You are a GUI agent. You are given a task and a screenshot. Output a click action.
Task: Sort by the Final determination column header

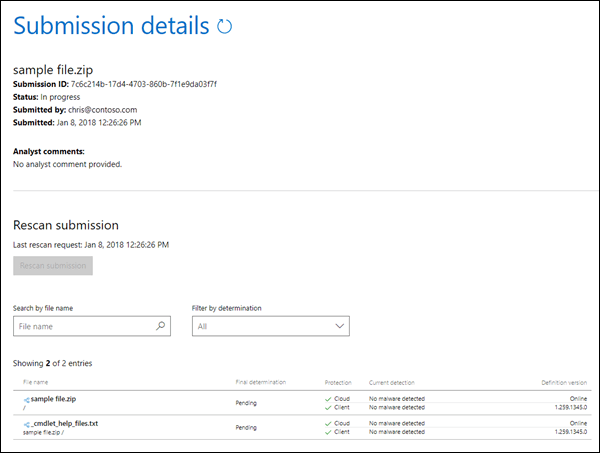(x=259, y=382)
